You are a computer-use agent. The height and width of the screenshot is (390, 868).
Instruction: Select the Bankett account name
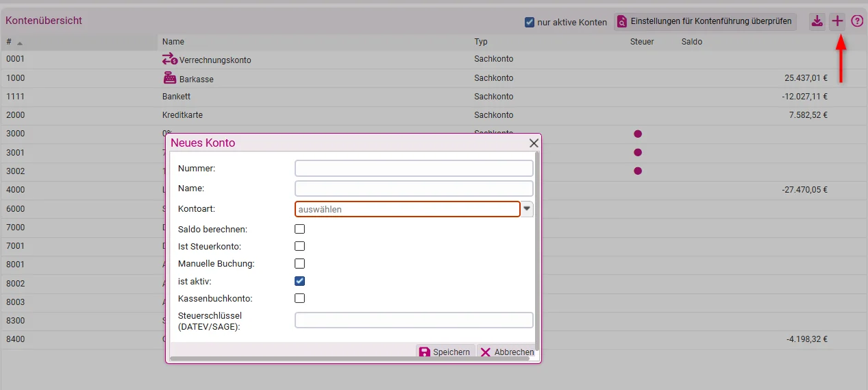coord(176,97)
